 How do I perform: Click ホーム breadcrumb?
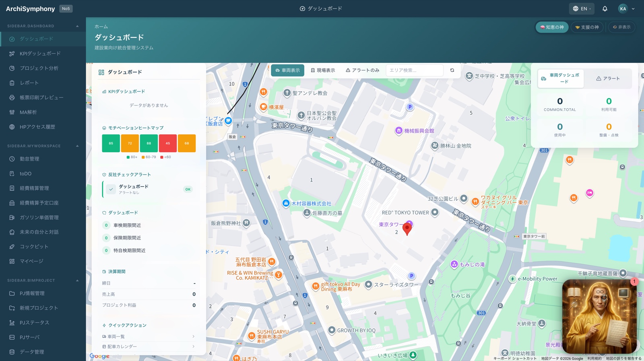point(101,27)
